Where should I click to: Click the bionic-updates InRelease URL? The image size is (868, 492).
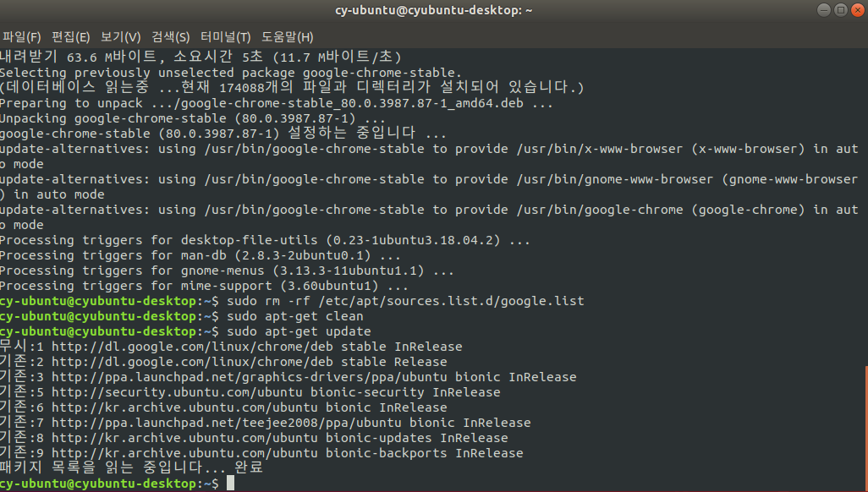click(x=279, y=438)
